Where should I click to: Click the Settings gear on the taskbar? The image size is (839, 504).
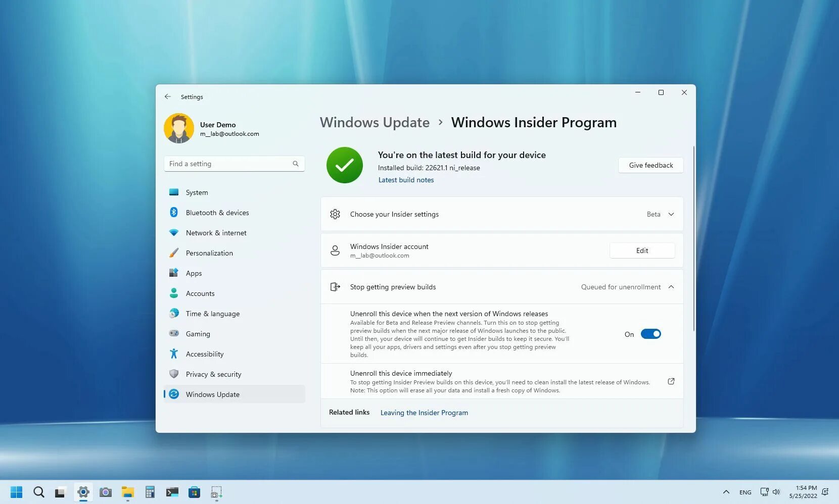click(83, 492)
